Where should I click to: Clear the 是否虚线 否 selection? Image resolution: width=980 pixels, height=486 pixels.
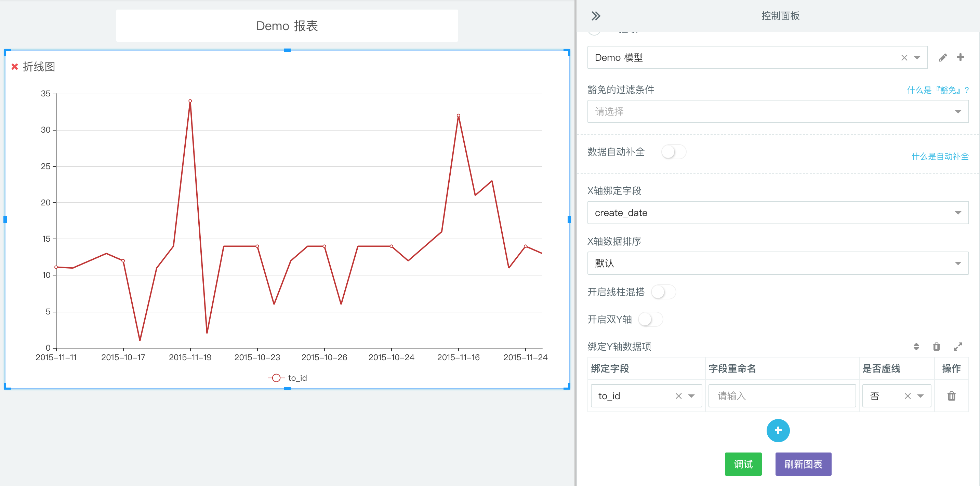tap(907, 396)
